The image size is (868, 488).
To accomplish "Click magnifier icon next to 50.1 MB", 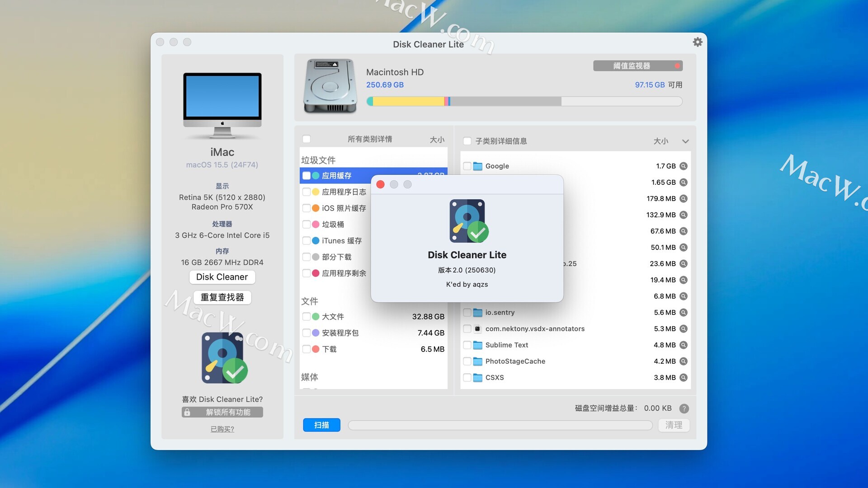I will click(x=684, y=248).
